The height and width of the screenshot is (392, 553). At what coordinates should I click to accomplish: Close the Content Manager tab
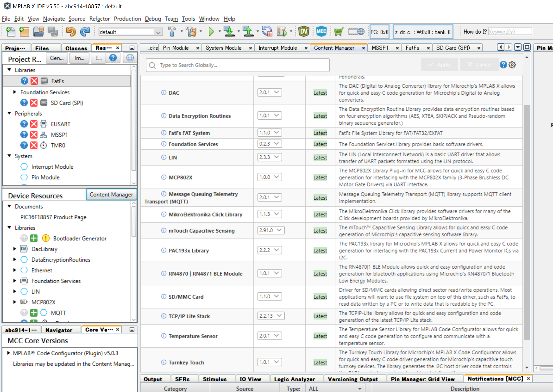coord(363,48)
